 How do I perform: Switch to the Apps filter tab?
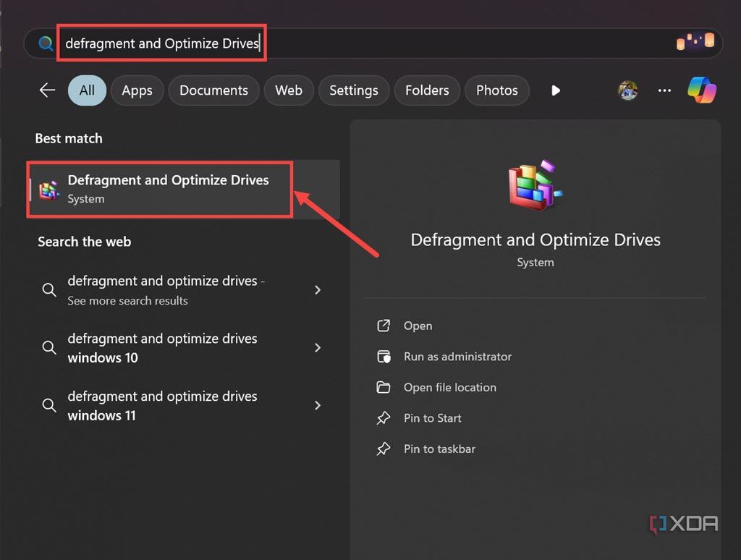(137, 90)
